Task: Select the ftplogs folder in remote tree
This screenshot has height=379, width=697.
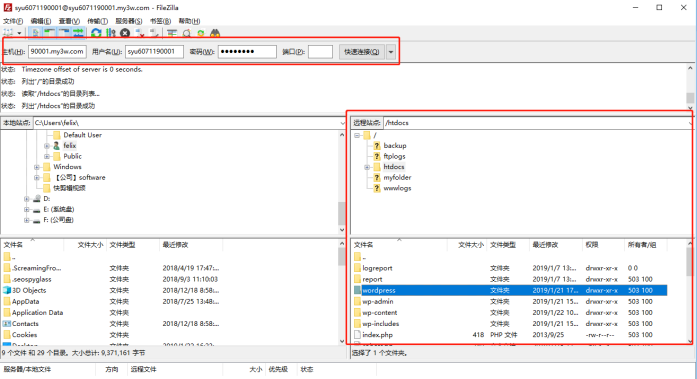Action: pos(394,156)
